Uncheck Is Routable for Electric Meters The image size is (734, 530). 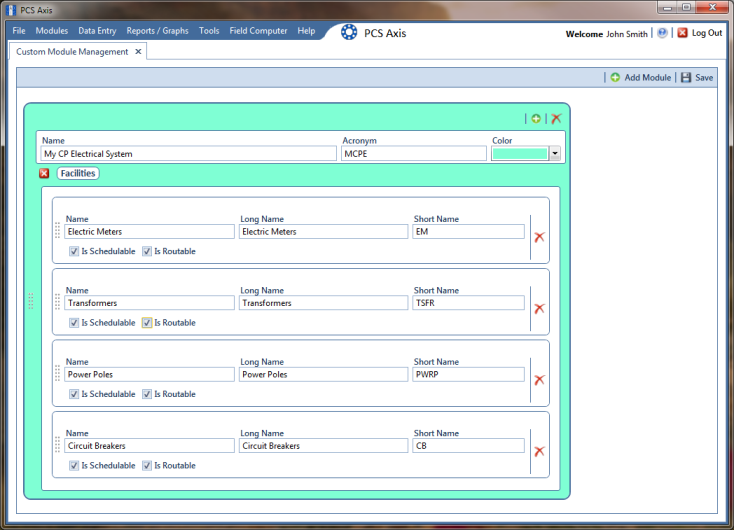click(x=147, y=251)
